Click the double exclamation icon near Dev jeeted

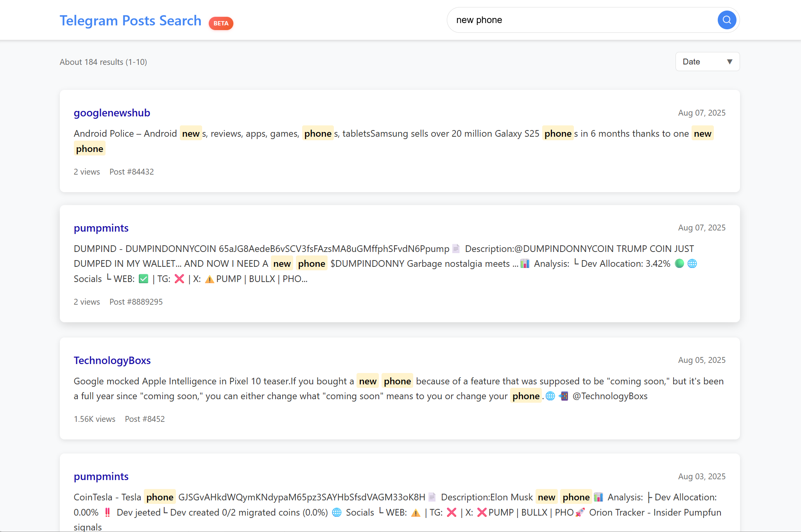pos(107,512)
